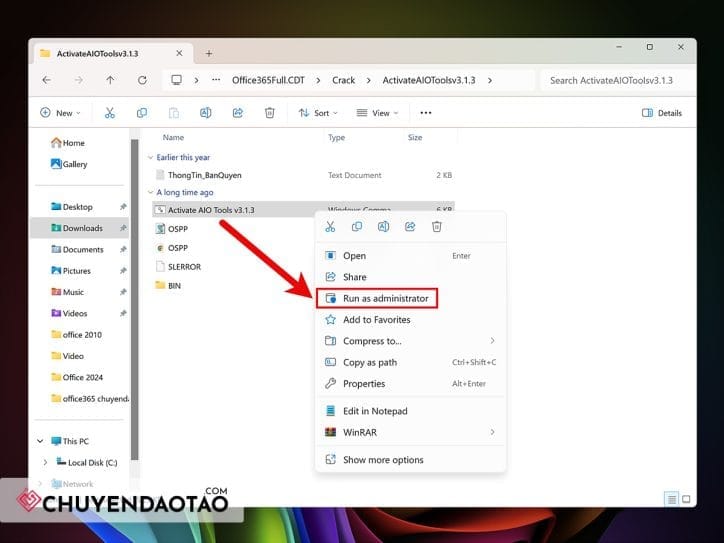Open the See more ellipsis toolbar menu

click(x=426, y=113)
